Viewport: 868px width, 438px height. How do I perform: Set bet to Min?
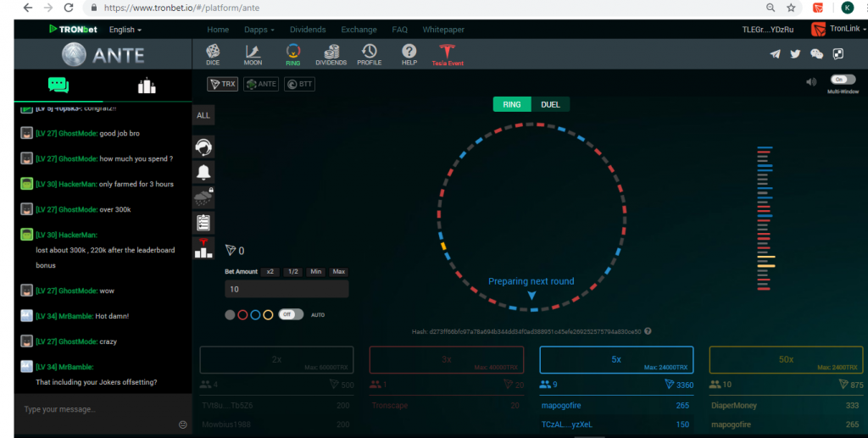[315, 272]
